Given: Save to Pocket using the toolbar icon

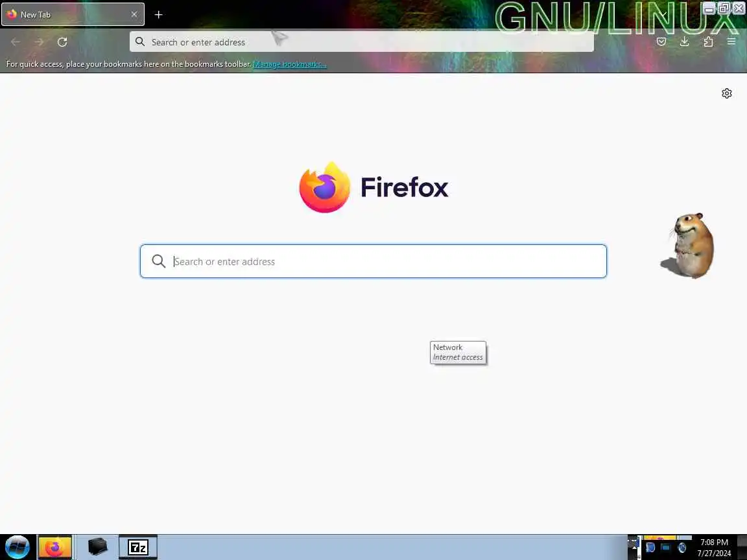Looking at the screenshot, I should (661, 42).
